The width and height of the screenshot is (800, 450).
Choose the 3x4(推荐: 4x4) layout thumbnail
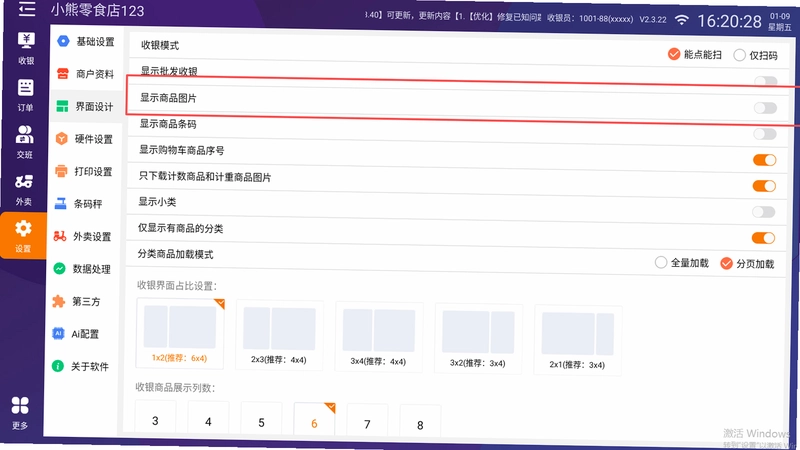click(379, 336)
